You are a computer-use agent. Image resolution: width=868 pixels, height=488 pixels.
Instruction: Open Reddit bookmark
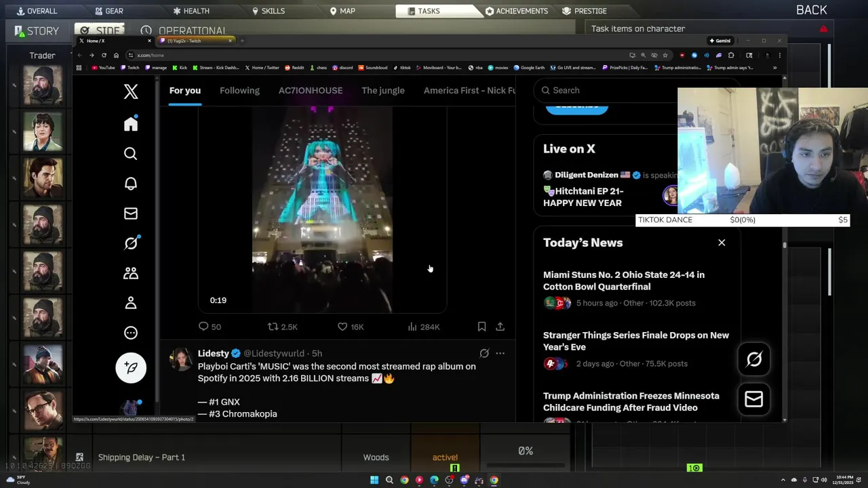tap(294, 68)
